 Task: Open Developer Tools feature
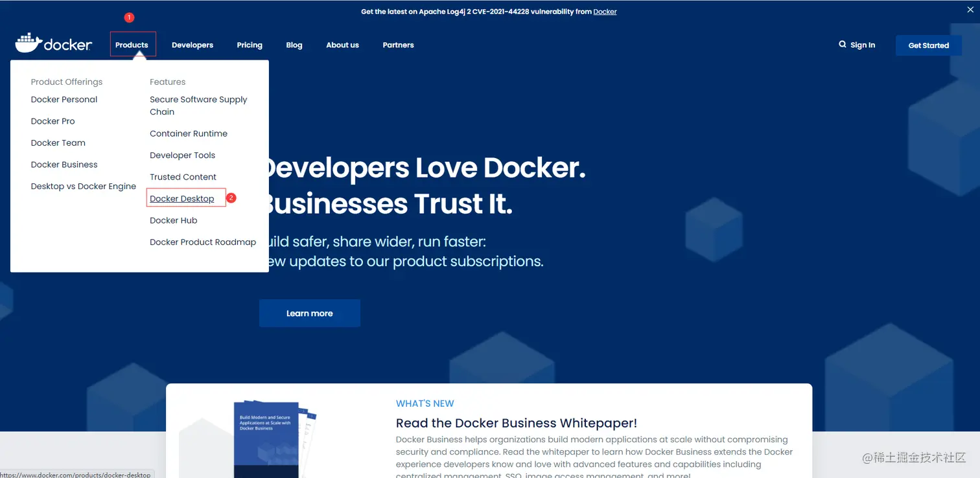click(182, 155)
